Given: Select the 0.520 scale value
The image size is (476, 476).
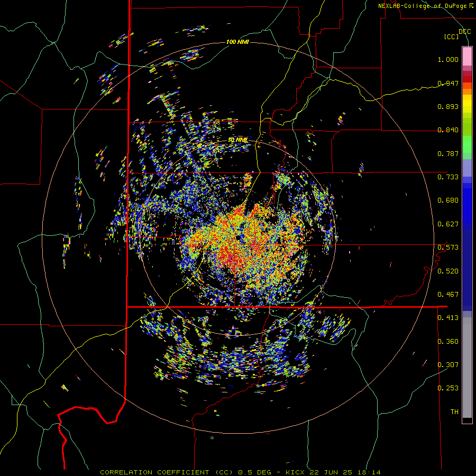Looking at the screenshot, I should click(x=448, y=271).
